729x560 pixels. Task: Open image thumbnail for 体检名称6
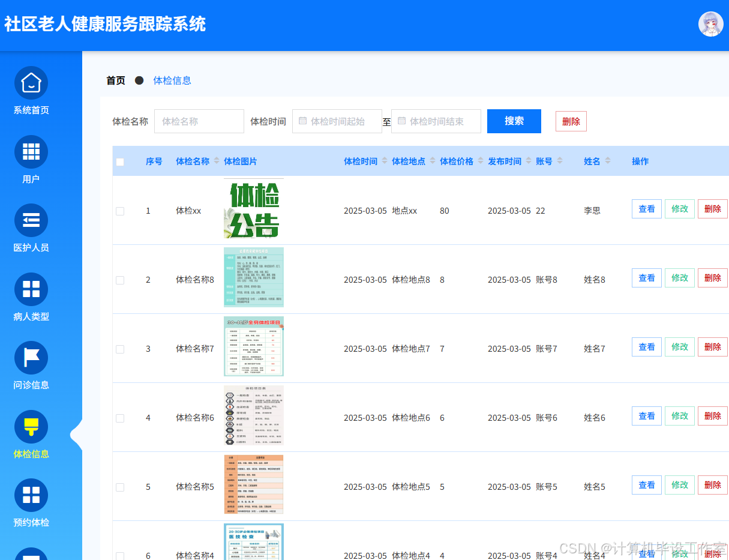254,415
